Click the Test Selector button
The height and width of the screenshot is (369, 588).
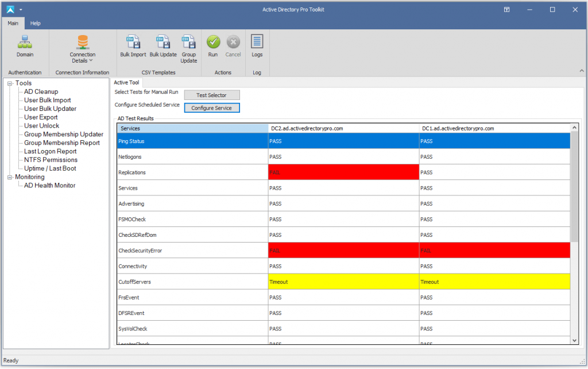212,95
